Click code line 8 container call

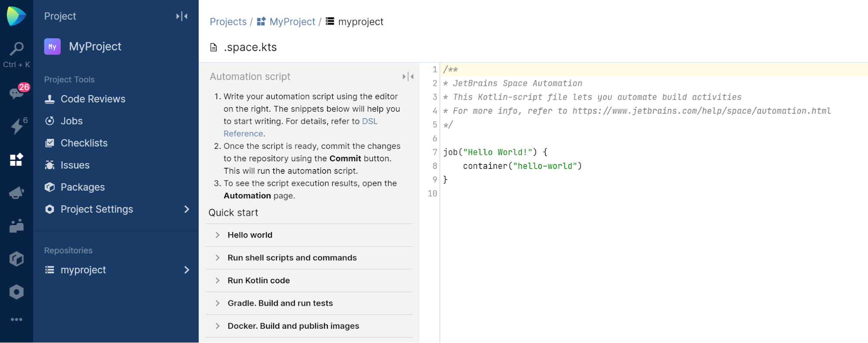tap(522, 166)
